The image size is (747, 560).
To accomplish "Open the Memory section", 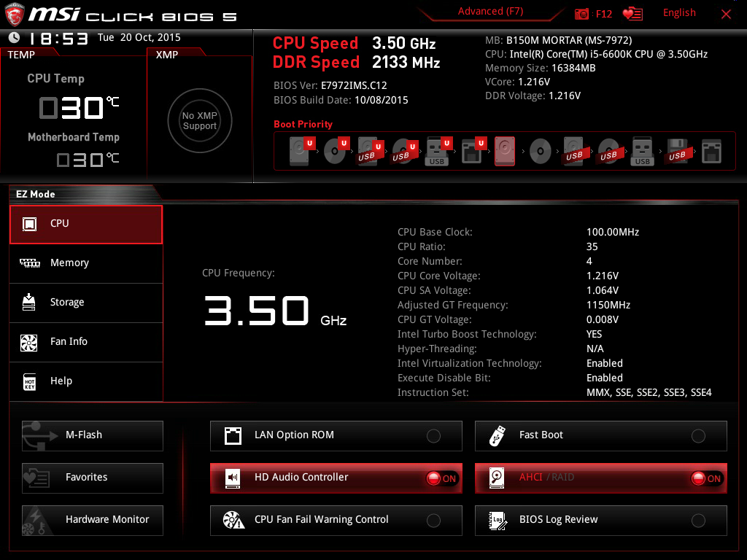I will [86, 263].
